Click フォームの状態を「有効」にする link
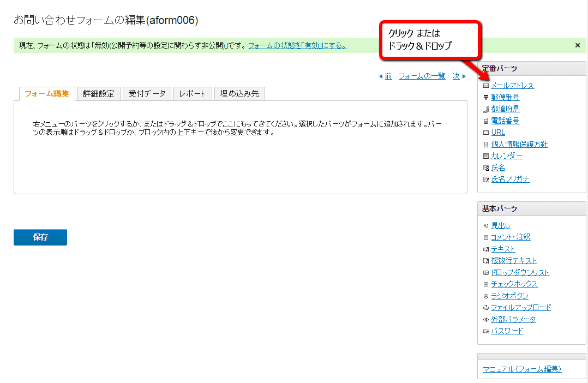This screenshot has height=383, width=588. [x=297, y=46]
